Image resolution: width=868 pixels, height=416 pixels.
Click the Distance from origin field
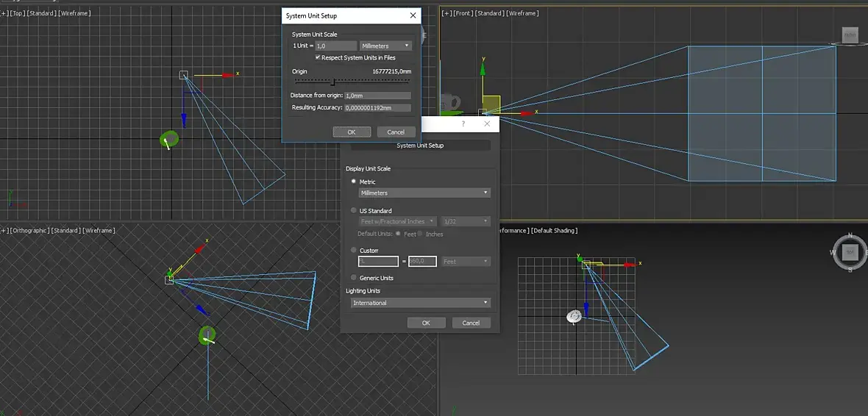pyautogui.click(x=377, y=96)
